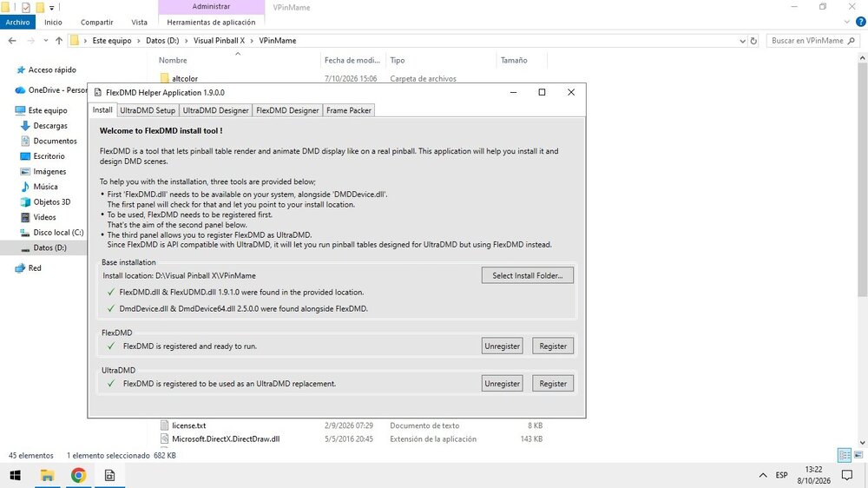Open File Explorer from the taskbar
Viewport: 868px width, 488px height.
click(x=48, y=475)
